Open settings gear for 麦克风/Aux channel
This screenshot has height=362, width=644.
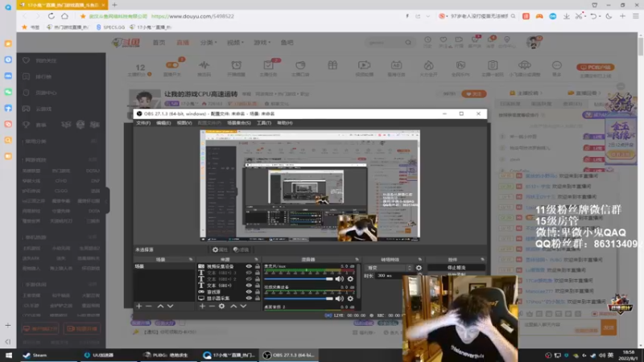[x=350, y=279]
